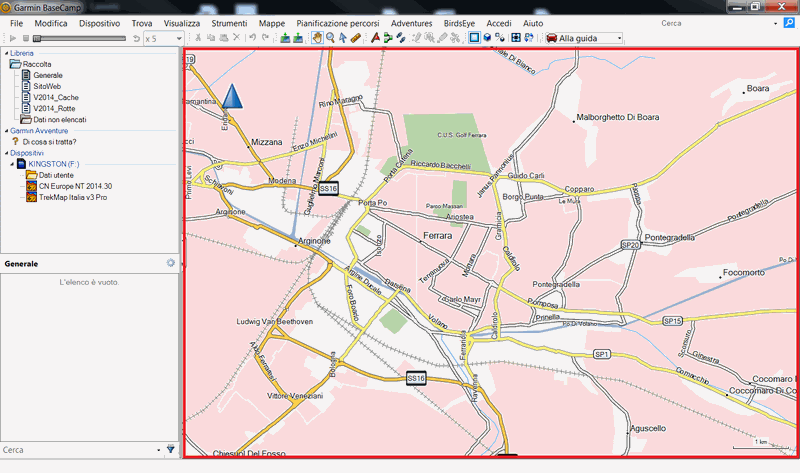This screenshot has width=800, height=473.
Task: Click the playback position slider handle
Action: (x=37, y=38)
